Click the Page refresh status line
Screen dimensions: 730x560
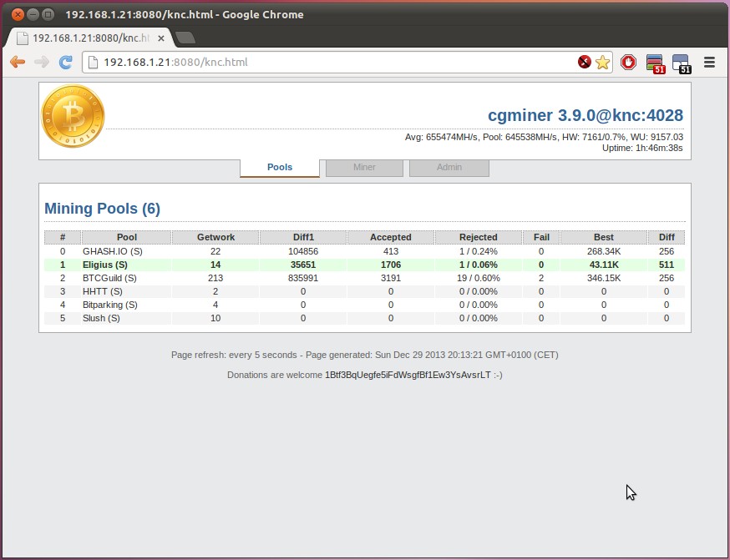coord(364,355)
